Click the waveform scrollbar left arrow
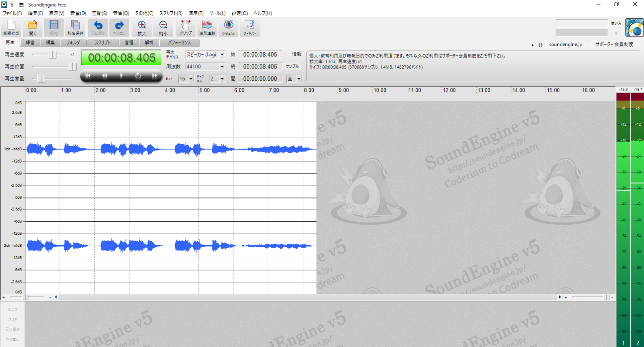Viewport: 644px width, 347px height. (56, 297)
